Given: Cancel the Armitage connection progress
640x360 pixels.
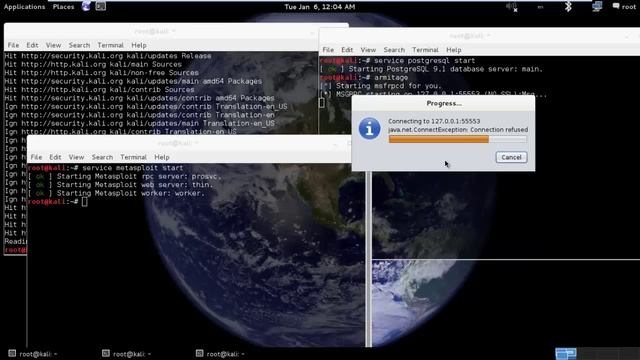Looking at the screenshot, I should [x=511, y=157].
